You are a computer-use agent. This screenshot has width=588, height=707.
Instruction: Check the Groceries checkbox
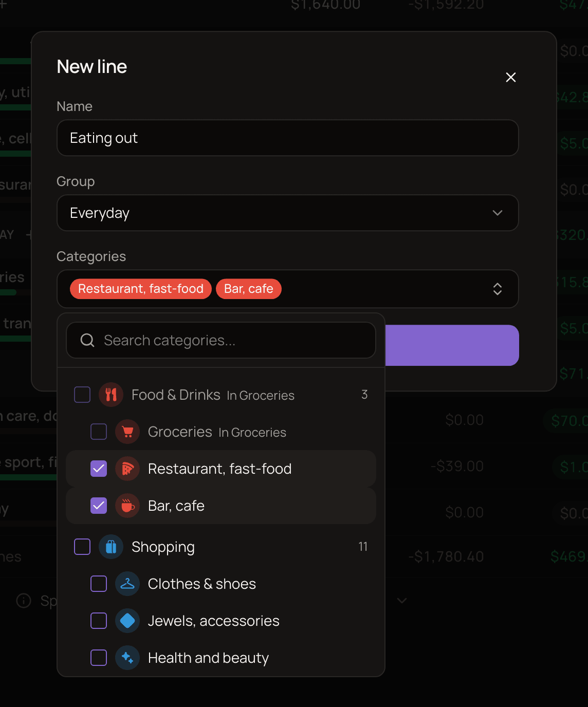pos(99,432)
